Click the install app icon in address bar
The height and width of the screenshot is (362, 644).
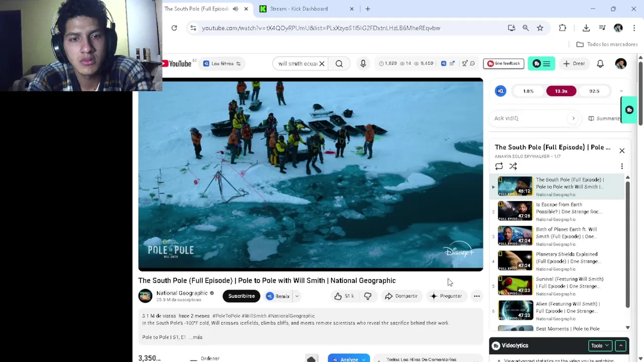coord(512,28)
